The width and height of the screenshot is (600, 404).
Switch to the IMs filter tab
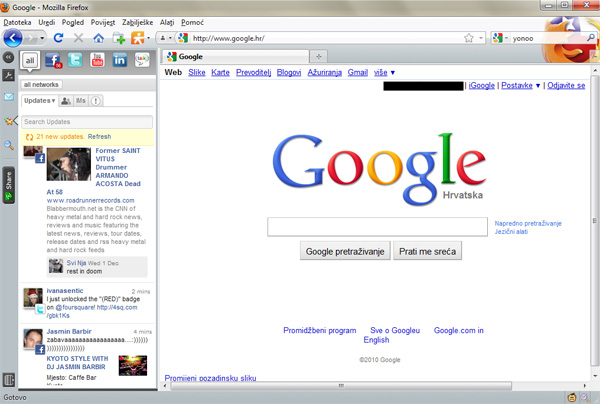point(80,101)
